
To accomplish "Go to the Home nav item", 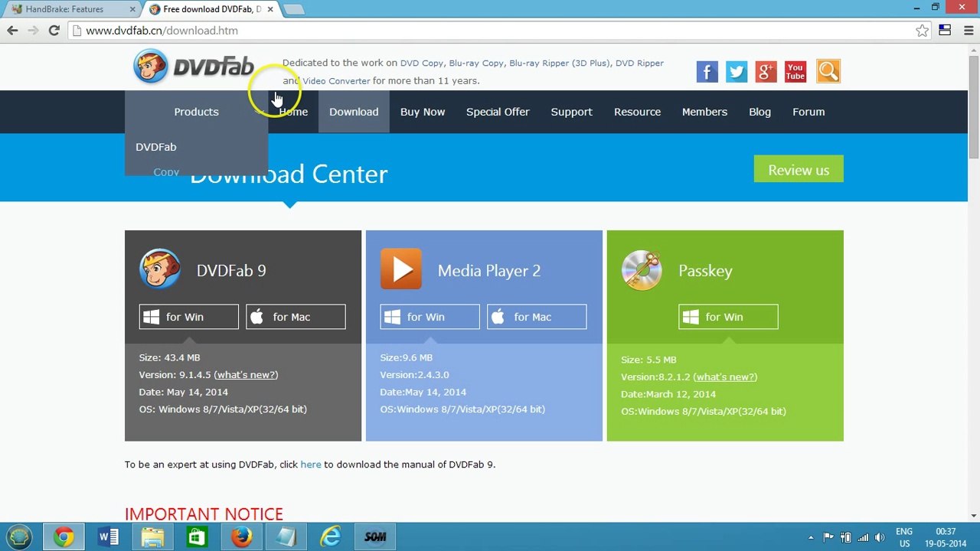I will (x=293, y=112).
